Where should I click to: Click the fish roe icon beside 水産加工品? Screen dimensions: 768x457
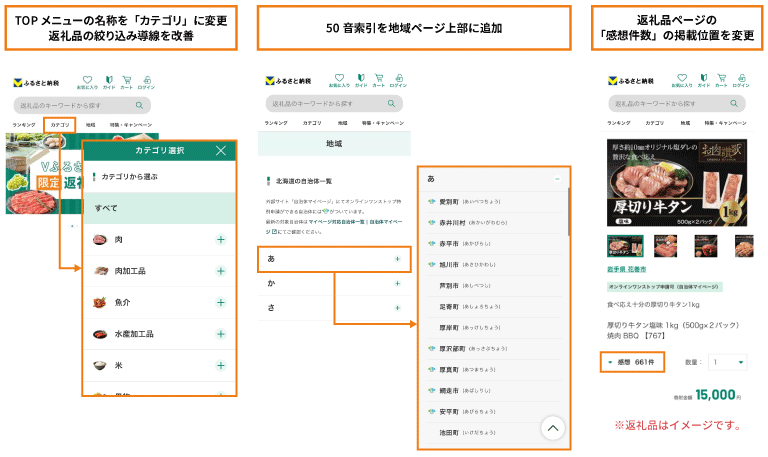pos(100,334)
